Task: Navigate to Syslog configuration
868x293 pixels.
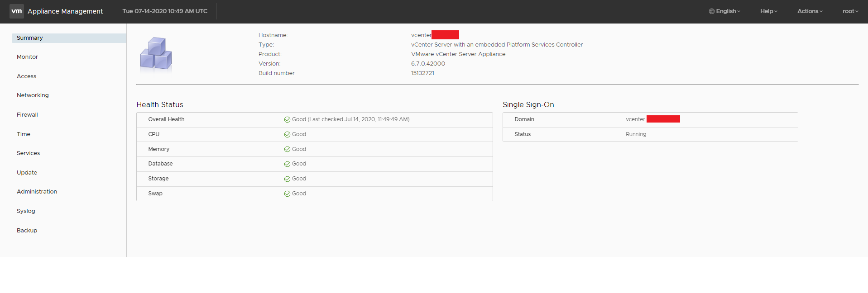Action: pos(26,211)
